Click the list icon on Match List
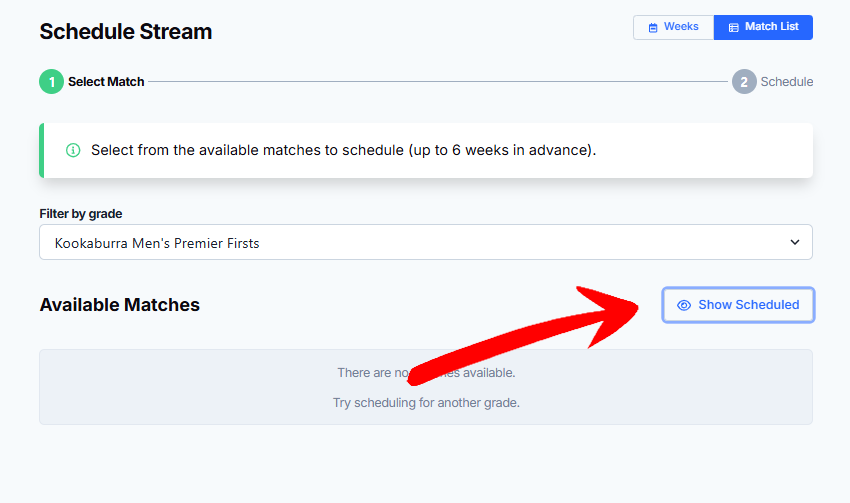This screenshot has height=503, width=850. [x=733, y=28]
